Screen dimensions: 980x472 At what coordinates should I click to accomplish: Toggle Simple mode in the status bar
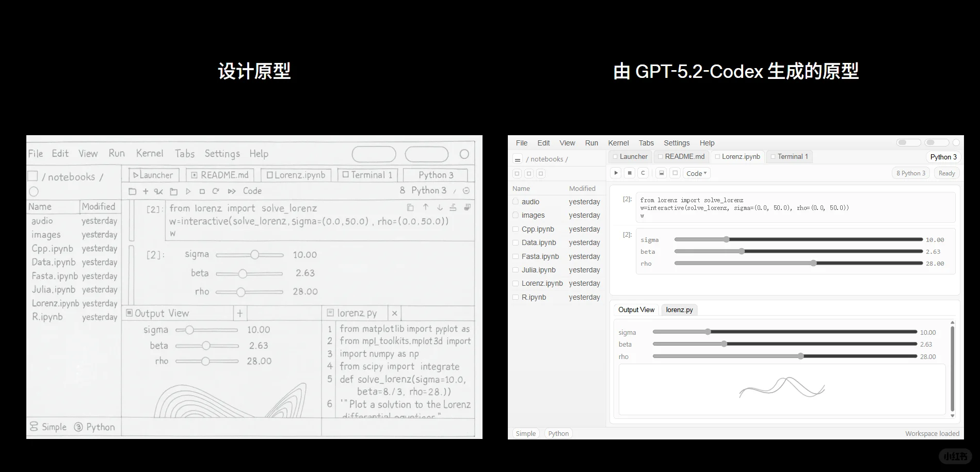click(x=525, y=433)
